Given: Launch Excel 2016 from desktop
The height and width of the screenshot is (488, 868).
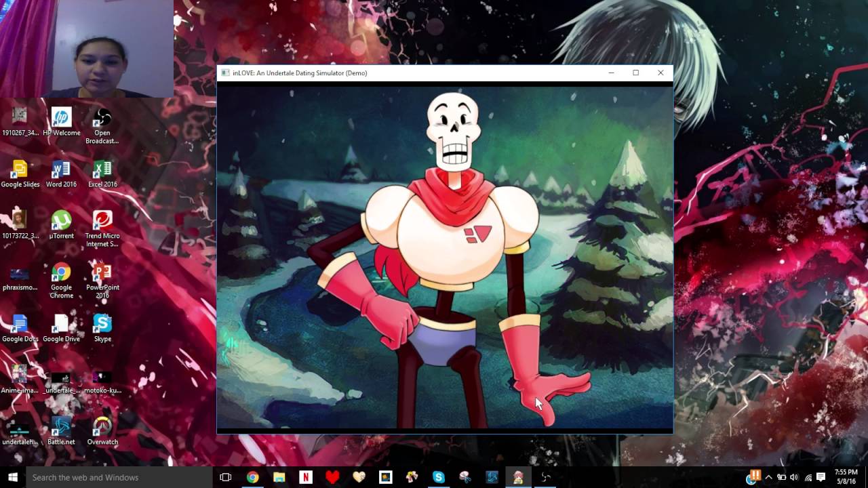Looking at the screenshot, I should 102,174.
